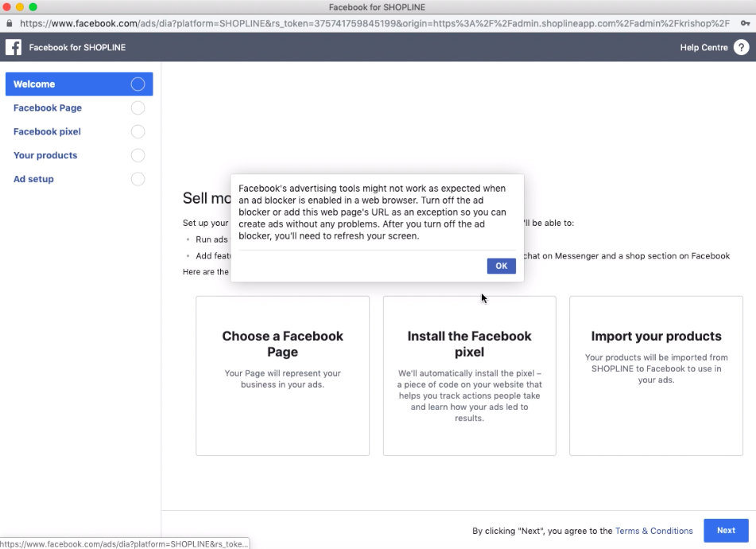Screen dimensions: 756x549
Task: Minimize the window with the yellow button
Action: (20, 6)
